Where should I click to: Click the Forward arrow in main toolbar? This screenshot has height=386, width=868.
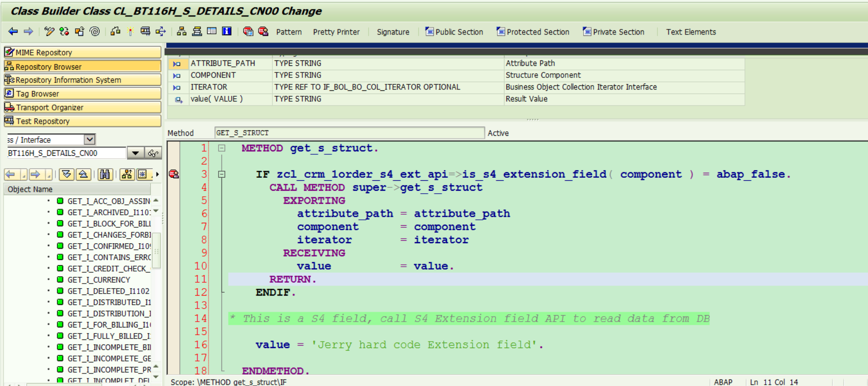tap(28, 31)
